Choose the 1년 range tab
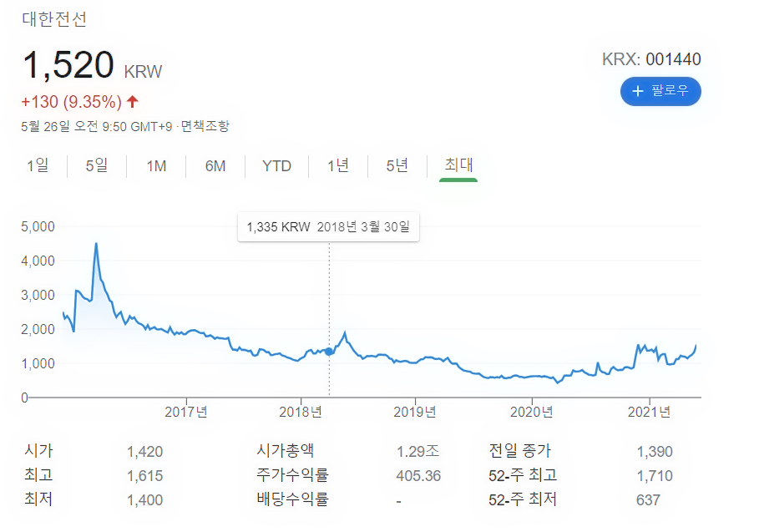 click(338, 165)
